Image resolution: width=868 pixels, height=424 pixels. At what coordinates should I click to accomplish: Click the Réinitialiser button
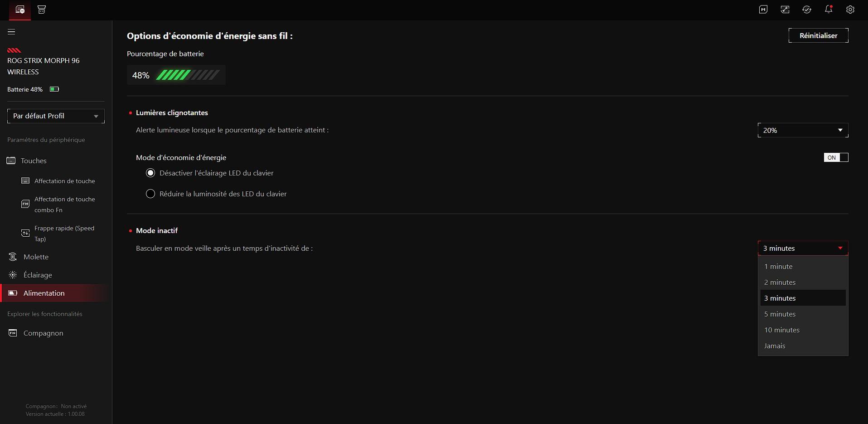[x=818, y=35]
